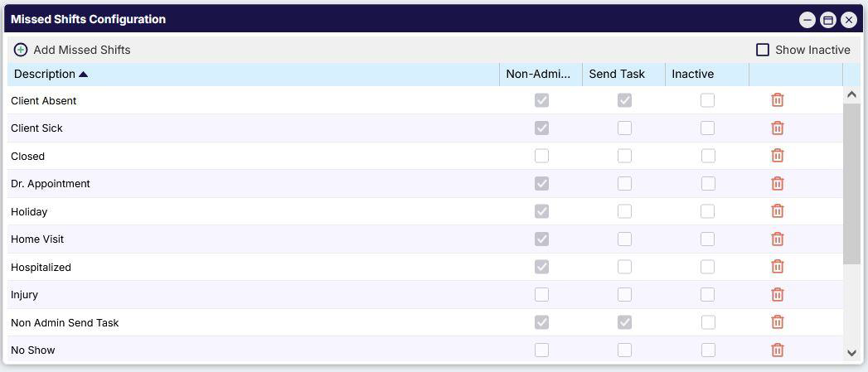Check Non-Admin for the Closed row

[x=541, y=156]
